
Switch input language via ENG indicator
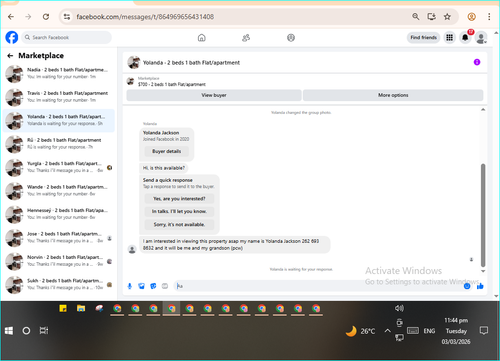[x=429, y=331]
